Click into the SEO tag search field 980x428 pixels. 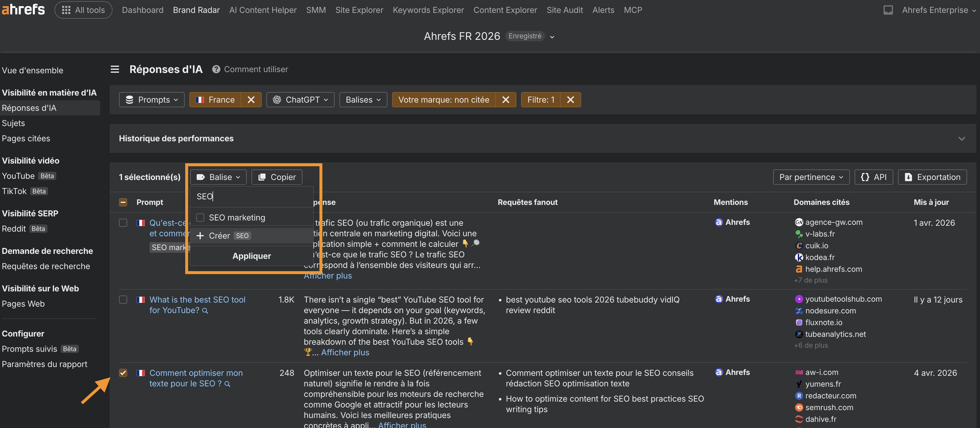(251, 196)
